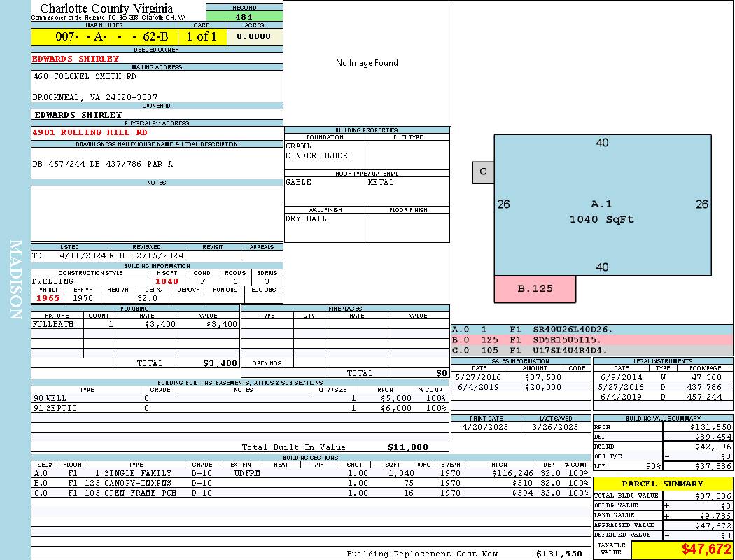Viewport: 735px width, 560px height.
Task: Click the gray C porch box in sketch
Action: [483, 171]
